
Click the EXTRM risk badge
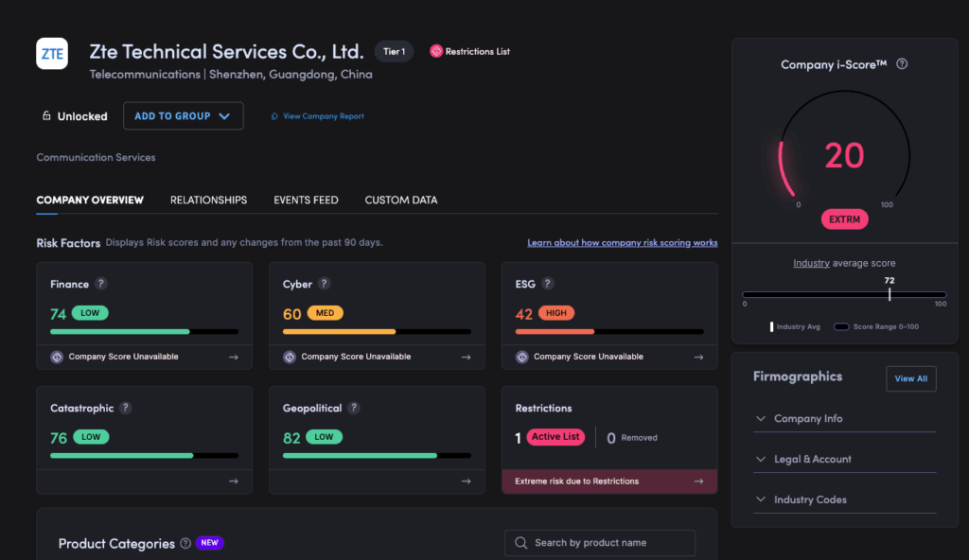click(x=844, y=219)
